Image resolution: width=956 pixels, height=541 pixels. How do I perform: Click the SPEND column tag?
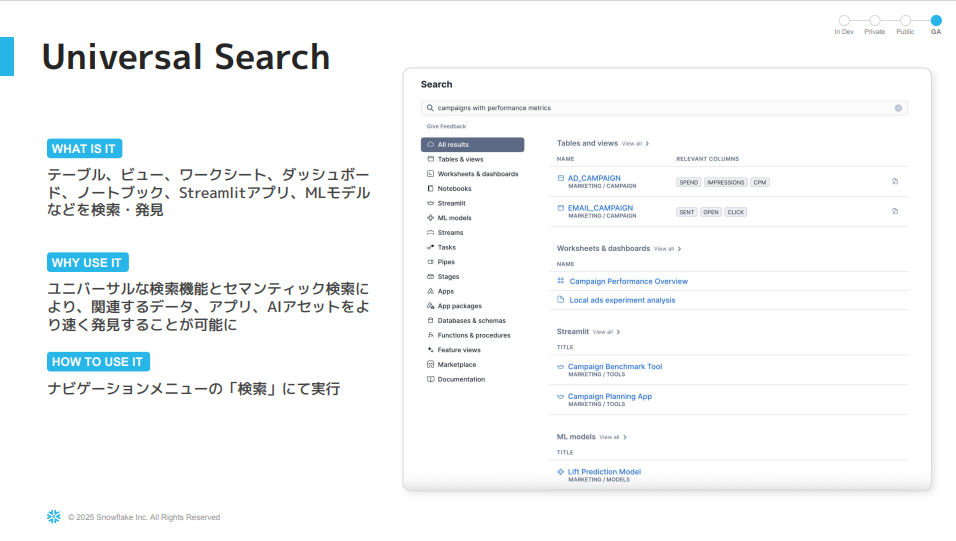tap(688, 182)
